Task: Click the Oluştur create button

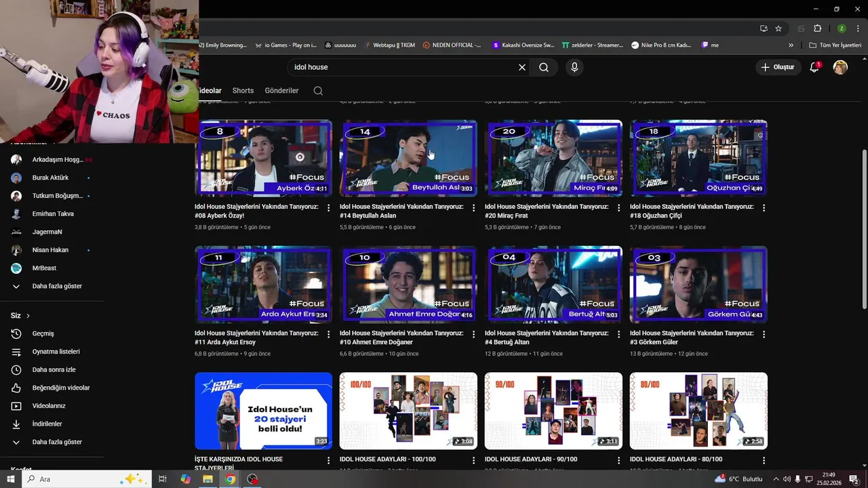Action: click(777, 67)
